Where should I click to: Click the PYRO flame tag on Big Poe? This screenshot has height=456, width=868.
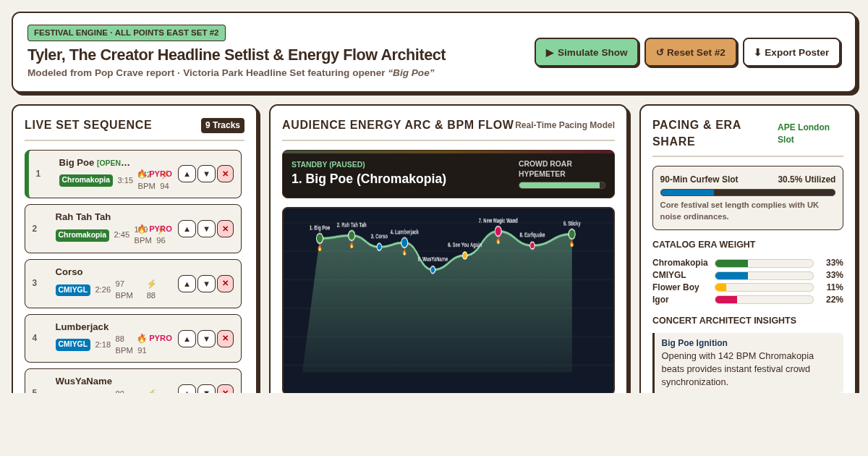tap(155, 174)
